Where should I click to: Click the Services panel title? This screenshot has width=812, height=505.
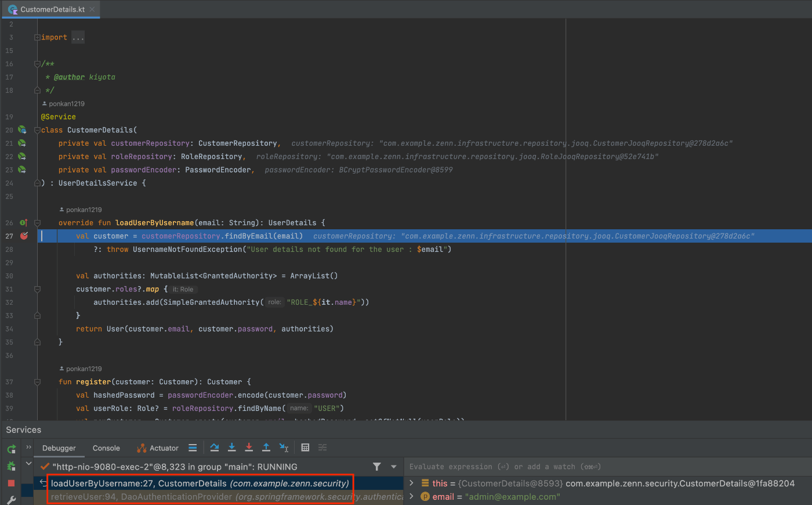pos(24,430)
